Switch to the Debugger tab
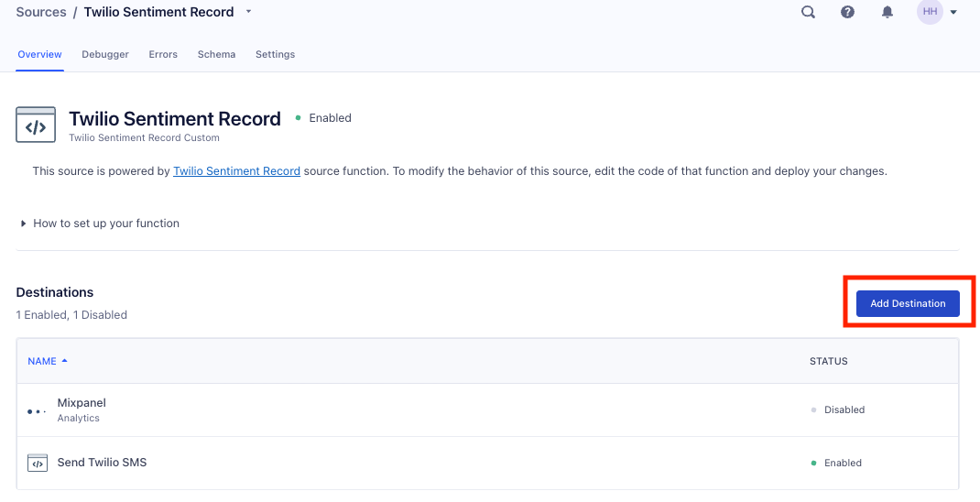The height and width of the screenshot is (502, 980). click(105, 55)
